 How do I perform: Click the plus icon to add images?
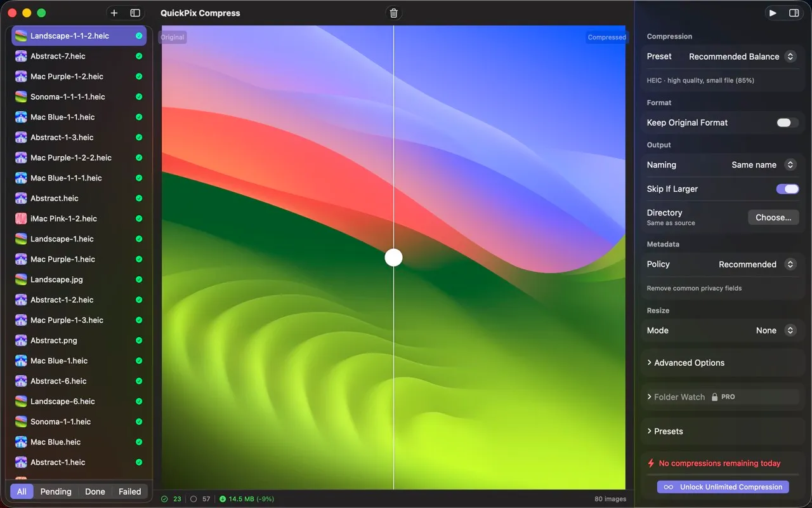114,13
